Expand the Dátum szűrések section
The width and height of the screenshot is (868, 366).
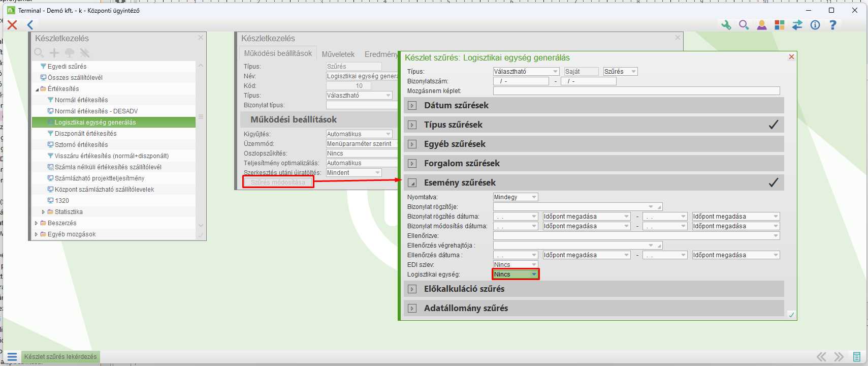point(412,106)
